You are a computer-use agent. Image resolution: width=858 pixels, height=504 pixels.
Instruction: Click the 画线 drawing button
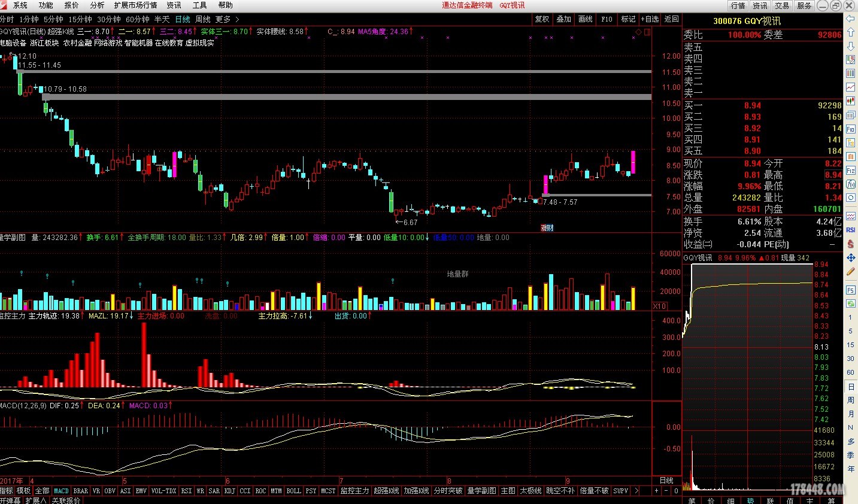585,19
